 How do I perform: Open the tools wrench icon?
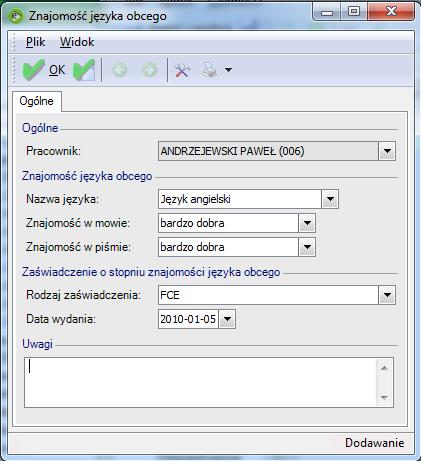click(x=182, y=70)
